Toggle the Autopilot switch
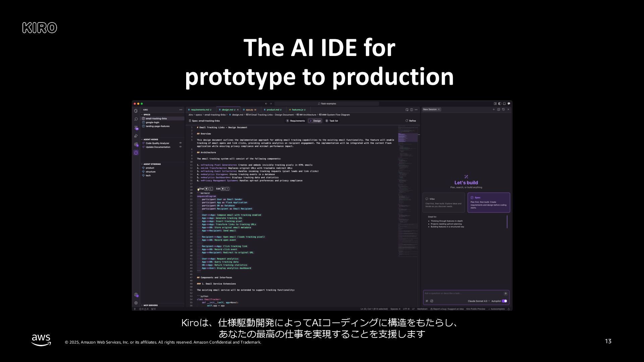This screenshot has height=362, width=644. (504, 301)
